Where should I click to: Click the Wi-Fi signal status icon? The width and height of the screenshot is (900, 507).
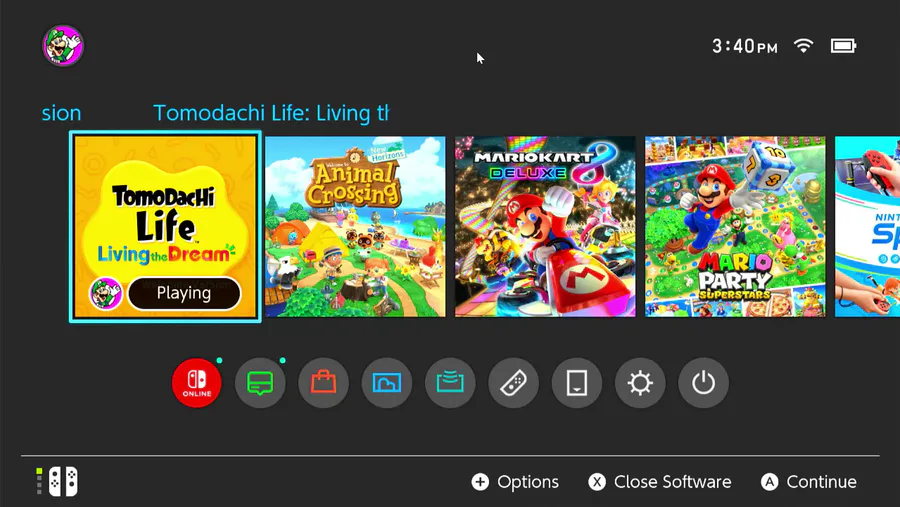coord(804,45)
